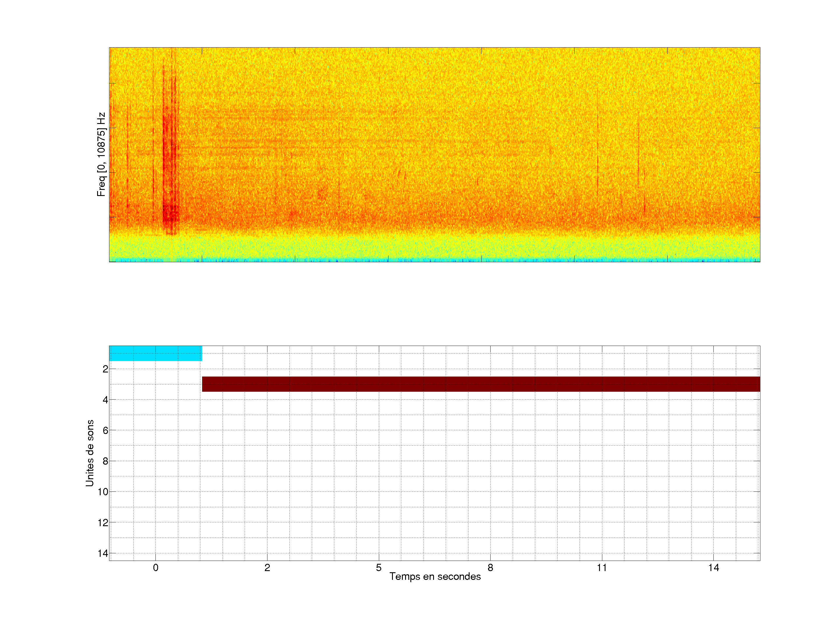The width and height of the screenshot is (840, 630).
Task: Click the cyan bar in the lower plot
Action: pos(155,353)
